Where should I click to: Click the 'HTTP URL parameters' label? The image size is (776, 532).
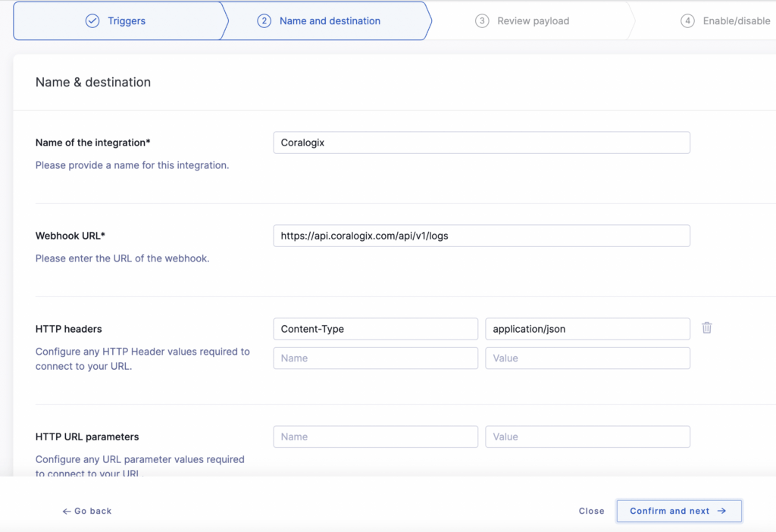tap(87, 437)
